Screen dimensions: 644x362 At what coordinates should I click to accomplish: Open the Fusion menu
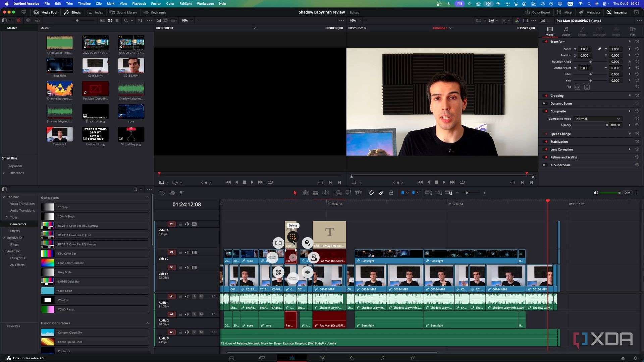click(156, 4)
